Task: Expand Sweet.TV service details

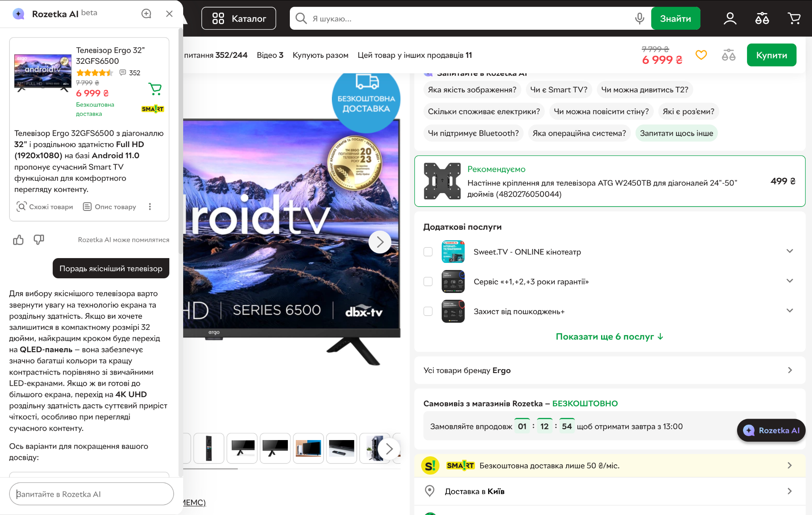Action: [789, 251]
